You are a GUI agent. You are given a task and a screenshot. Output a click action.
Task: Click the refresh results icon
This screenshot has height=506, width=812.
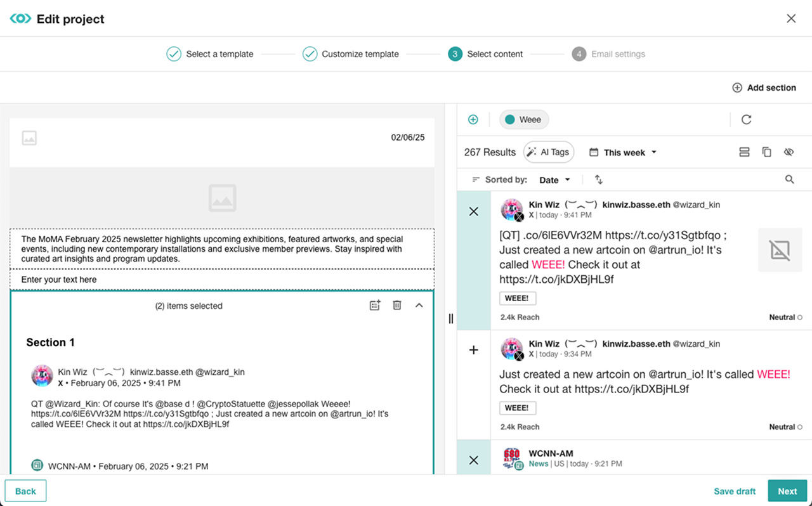[x=746, y=120]
